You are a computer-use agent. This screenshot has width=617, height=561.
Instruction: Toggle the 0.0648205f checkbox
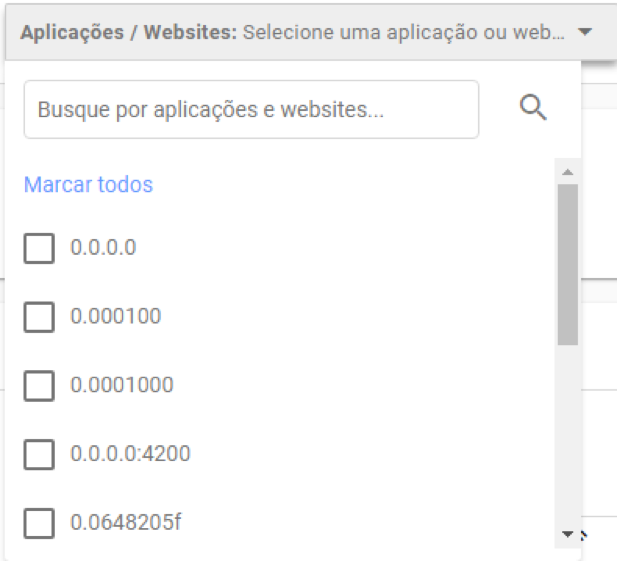pyautogui.click(x=39, y=523)
